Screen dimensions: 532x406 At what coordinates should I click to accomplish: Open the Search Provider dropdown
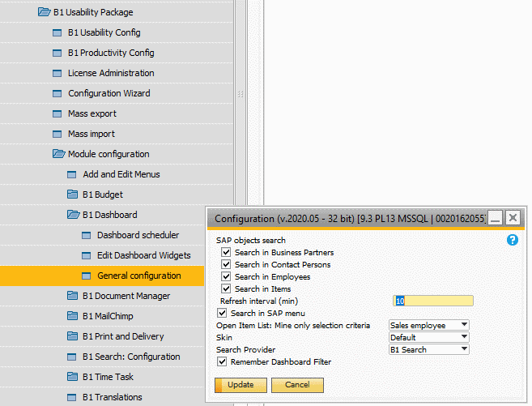point(429,349)
